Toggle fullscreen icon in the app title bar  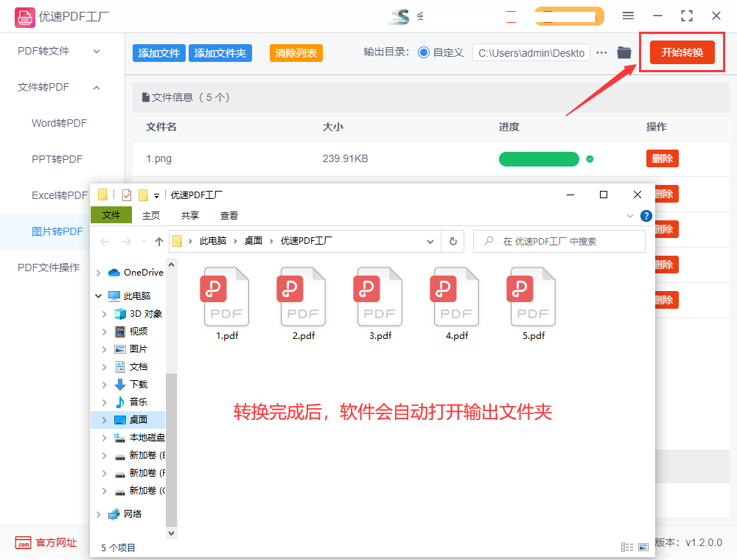[x=687, y=16]
